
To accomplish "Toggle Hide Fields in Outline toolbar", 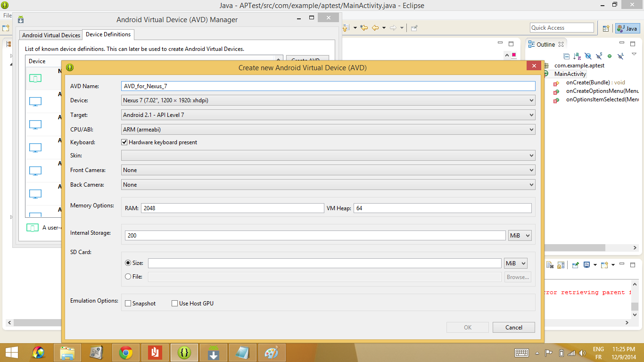I will pos(588,56).
